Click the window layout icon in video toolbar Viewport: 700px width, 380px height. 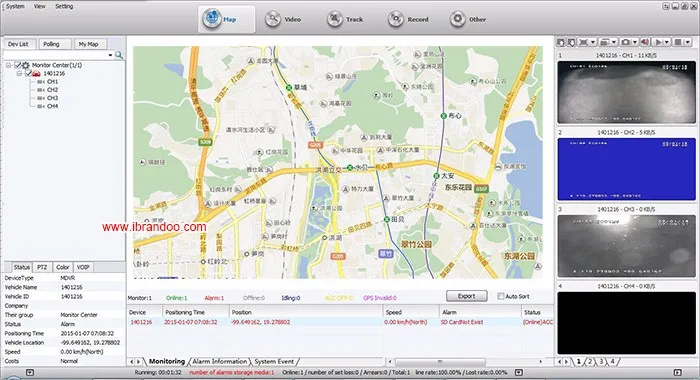coord(604,42)
